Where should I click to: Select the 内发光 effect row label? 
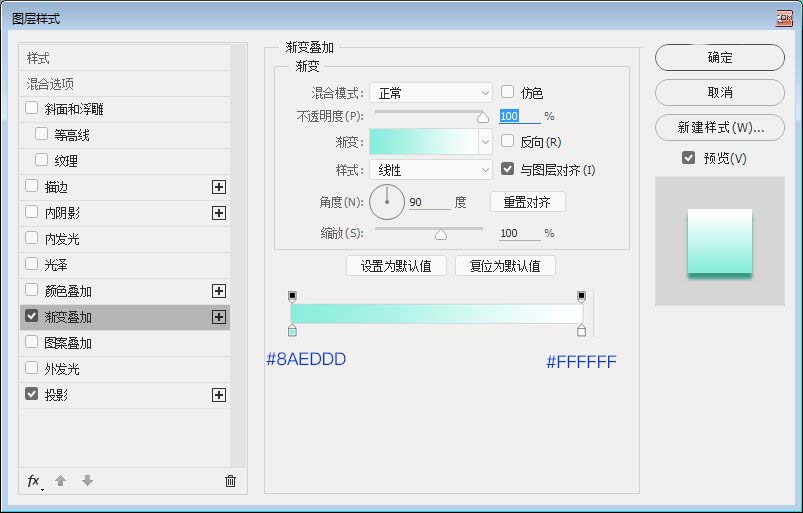coord(62,239)
